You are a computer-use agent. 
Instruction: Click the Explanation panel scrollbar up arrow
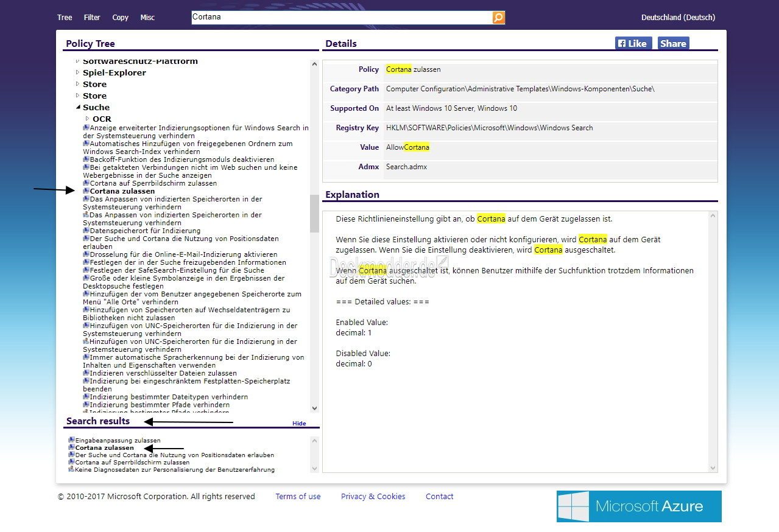click(x=713, y=216)
